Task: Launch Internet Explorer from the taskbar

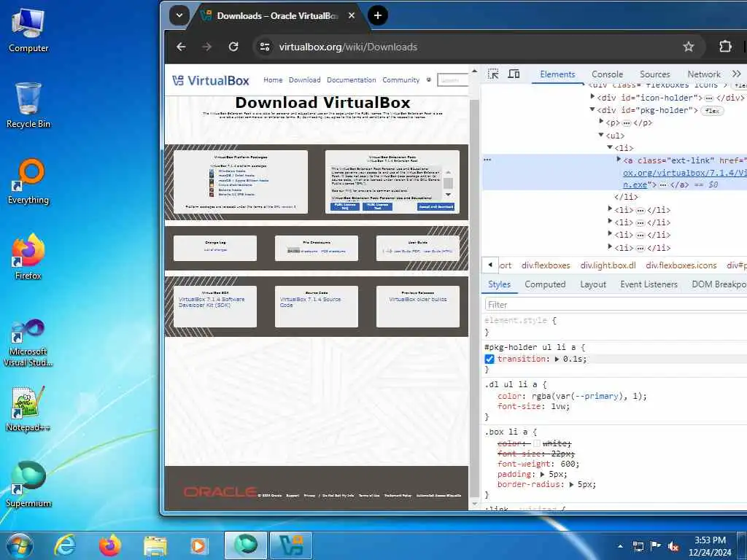Action: (x=65, y=545)
